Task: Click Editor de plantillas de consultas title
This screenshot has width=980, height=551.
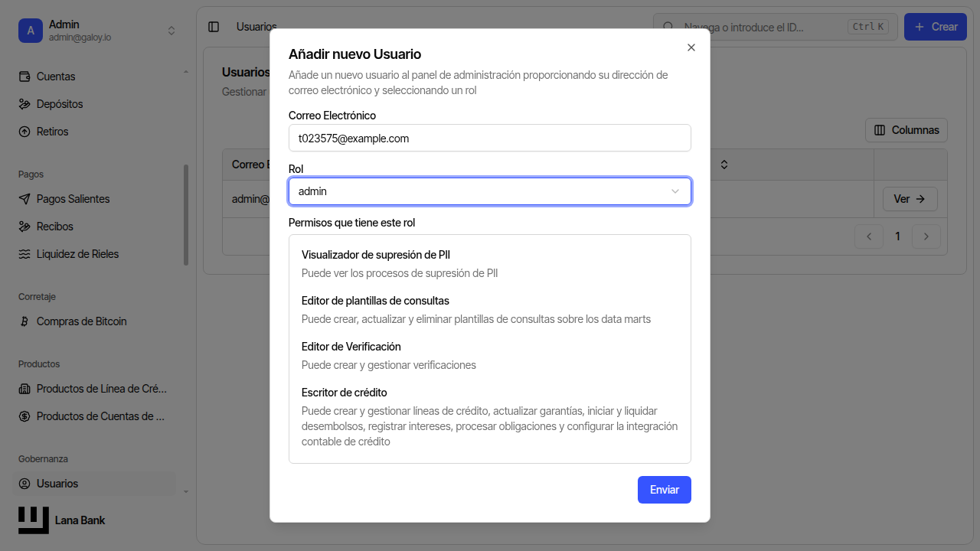Action: coord(375,301)
